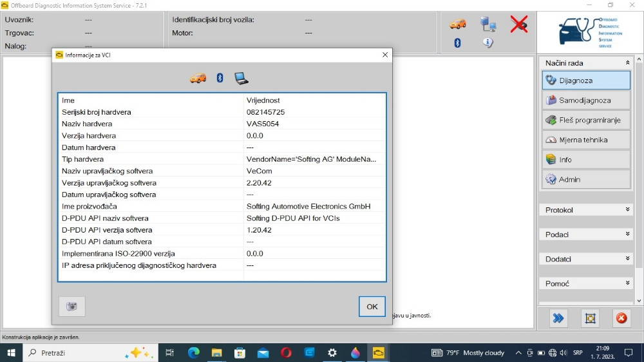Click the volume speaker icon in the tray
This screenshot has width=644, height=362.
563,352
